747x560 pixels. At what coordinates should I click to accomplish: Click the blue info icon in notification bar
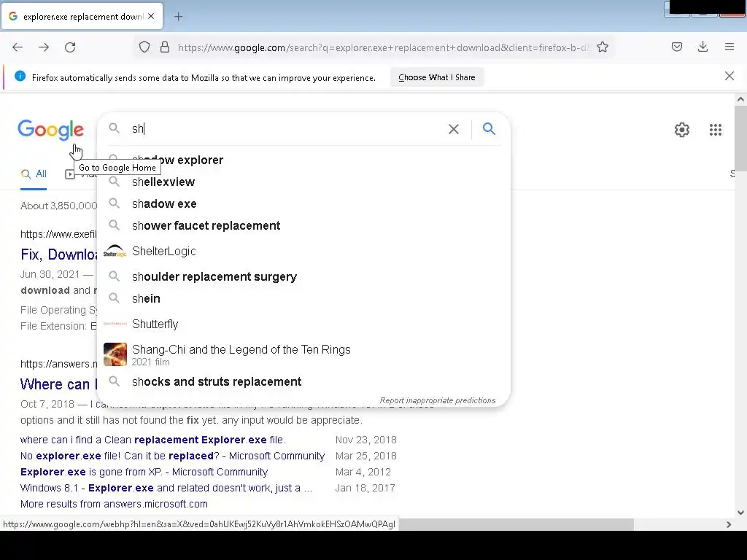coord(20,76)
